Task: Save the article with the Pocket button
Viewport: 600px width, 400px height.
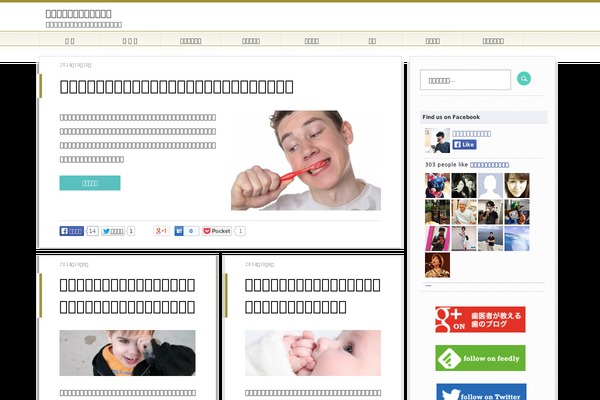Action: [x=217, y=231]
